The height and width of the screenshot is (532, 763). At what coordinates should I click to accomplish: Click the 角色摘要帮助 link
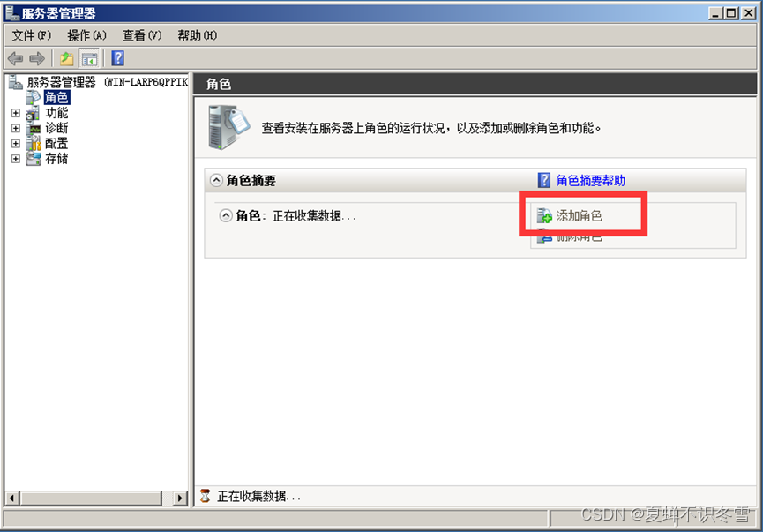(x=591, y=181)
